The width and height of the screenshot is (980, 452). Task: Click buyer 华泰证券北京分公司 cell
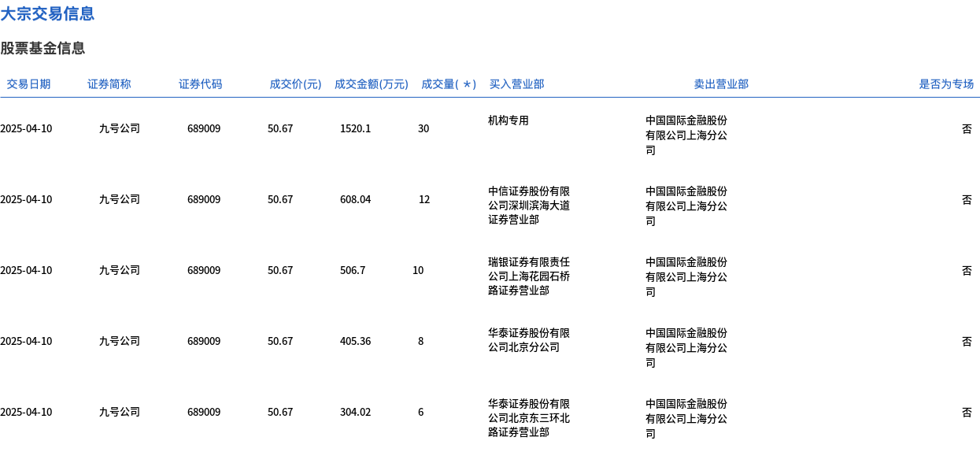click(529, 340)
